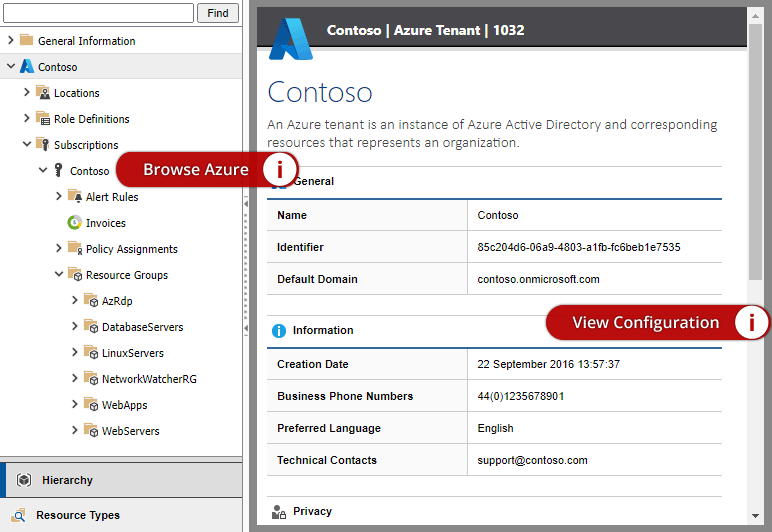Click the DatabaseServers resource group icon
This screenshot has width=772, height=532.
tap(91, 326)
